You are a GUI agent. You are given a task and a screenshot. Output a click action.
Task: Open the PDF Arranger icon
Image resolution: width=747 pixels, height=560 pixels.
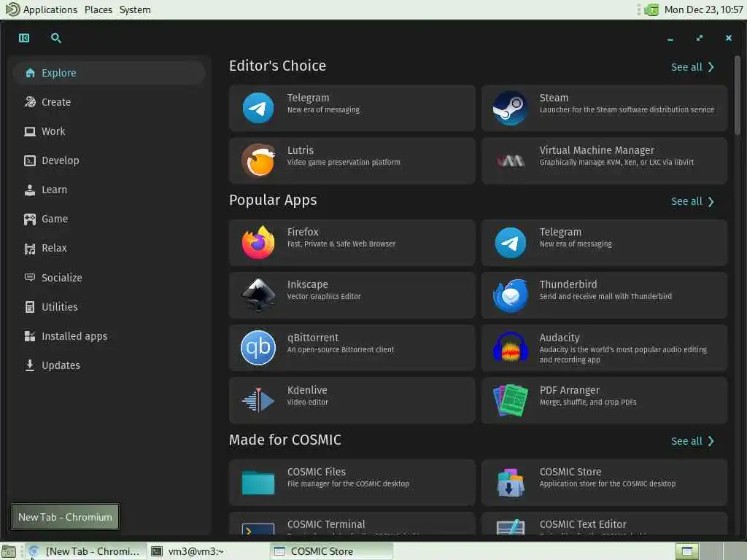[x=510, y=400]
